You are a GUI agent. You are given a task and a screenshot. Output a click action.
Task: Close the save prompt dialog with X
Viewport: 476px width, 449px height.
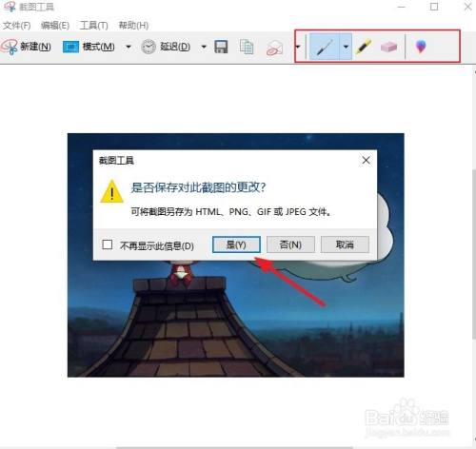pos(366,161)
